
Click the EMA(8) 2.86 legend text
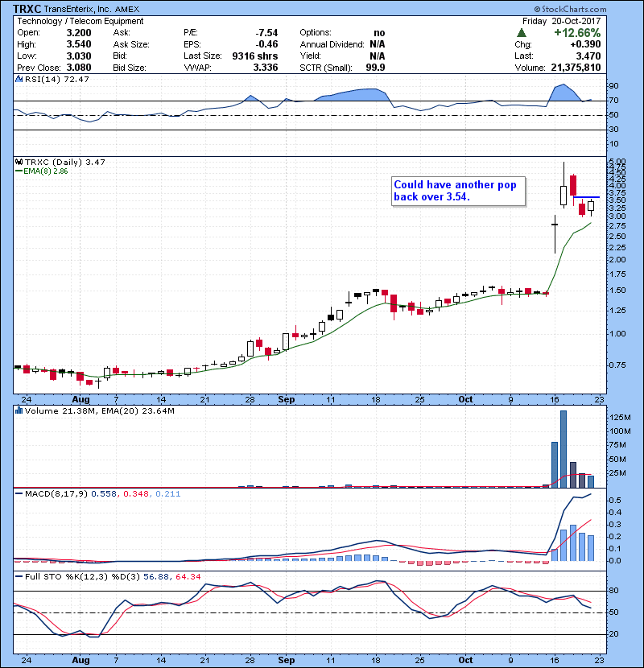[46, 171]
